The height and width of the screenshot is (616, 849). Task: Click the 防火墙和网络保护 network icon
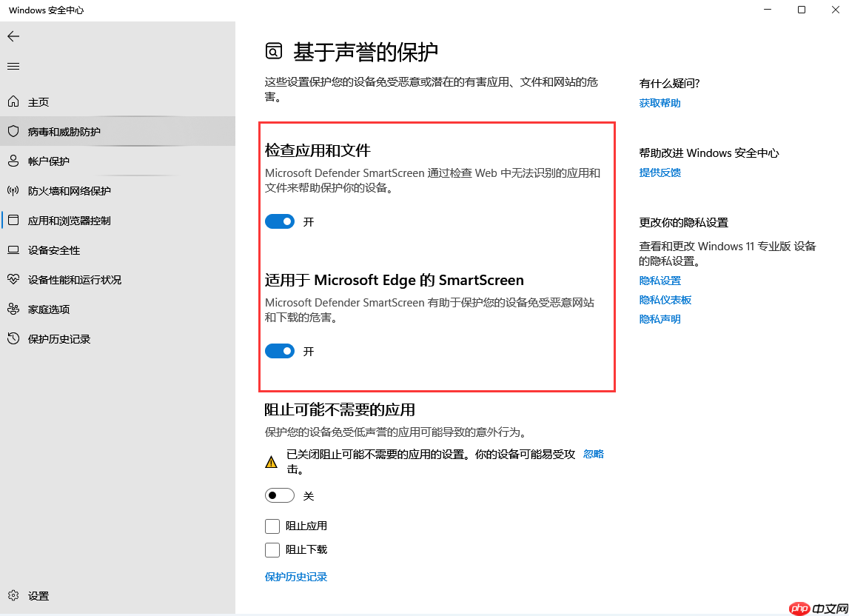13,190
